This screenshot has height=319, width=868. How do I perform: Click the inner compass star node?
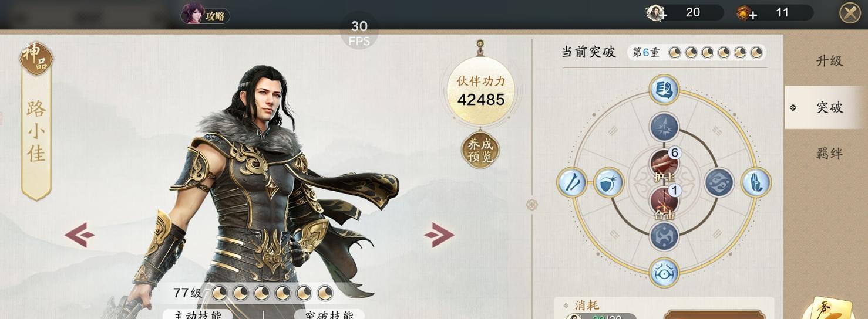[664, 127]
